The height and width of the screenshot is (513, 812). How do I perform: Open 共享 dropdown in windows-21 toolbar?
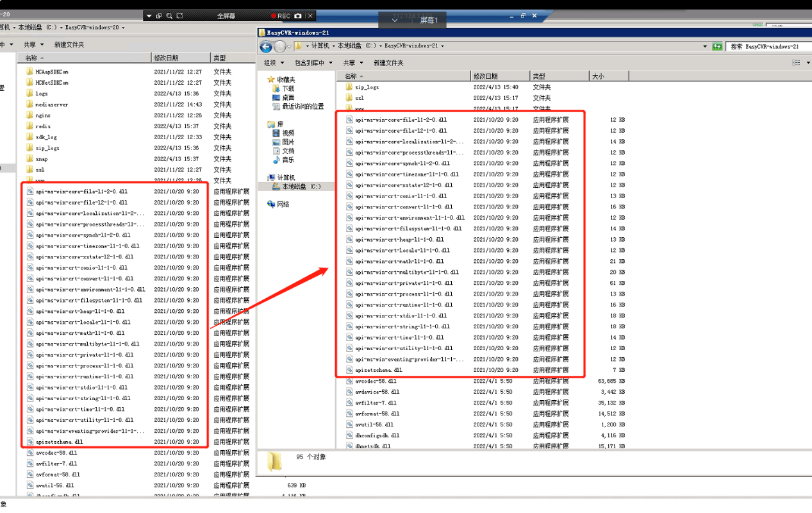coord(353,63)
